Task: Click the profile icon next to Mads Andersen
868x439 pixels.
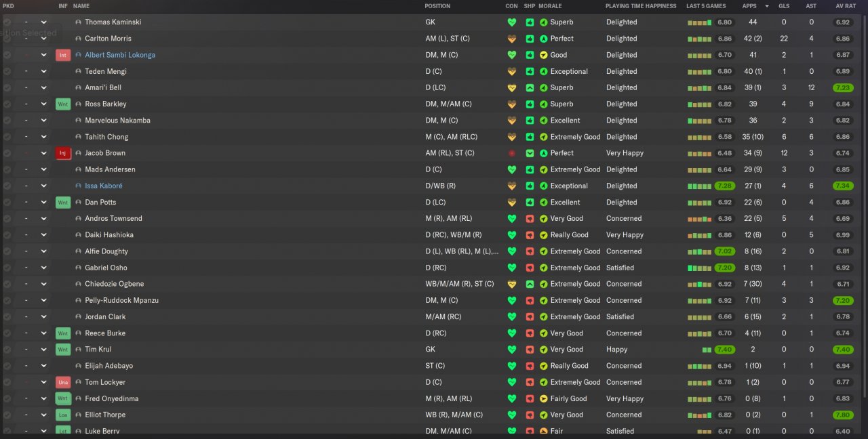Action: point(79,169)
